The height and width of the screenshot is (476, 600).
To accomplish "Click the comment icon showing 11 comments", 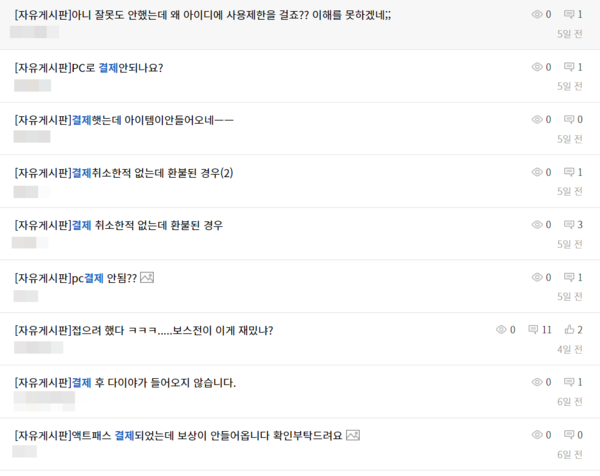I will tap(533, 330).
